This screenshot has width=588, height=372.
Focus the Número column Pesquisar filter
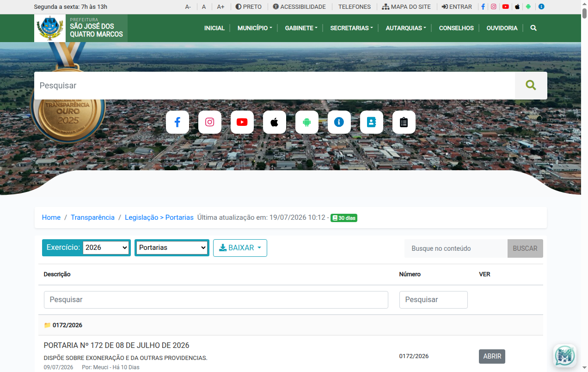pyautogui.click(x=434, y=300)
